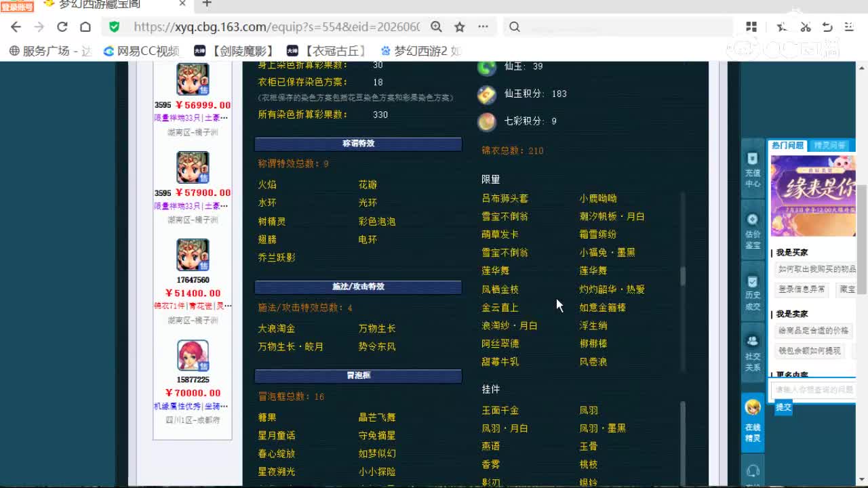Click 登录信息异常 question button

[x=802, y=289]
